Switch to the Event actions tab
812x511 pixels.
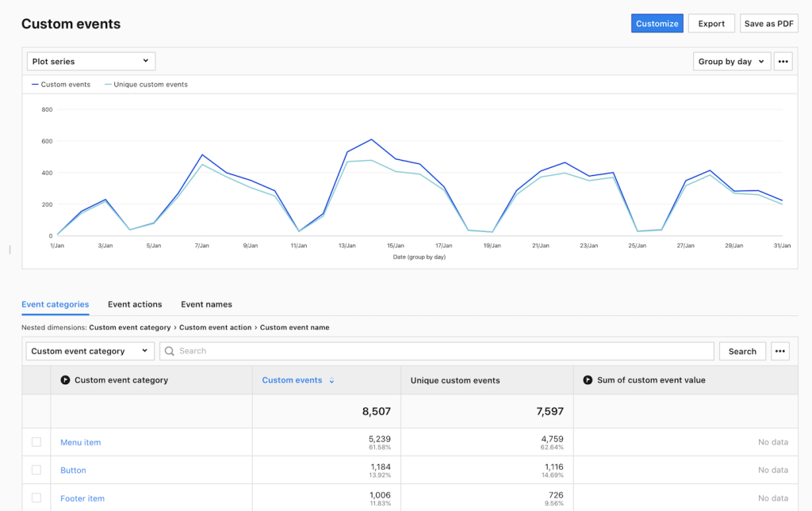point(135,305)
